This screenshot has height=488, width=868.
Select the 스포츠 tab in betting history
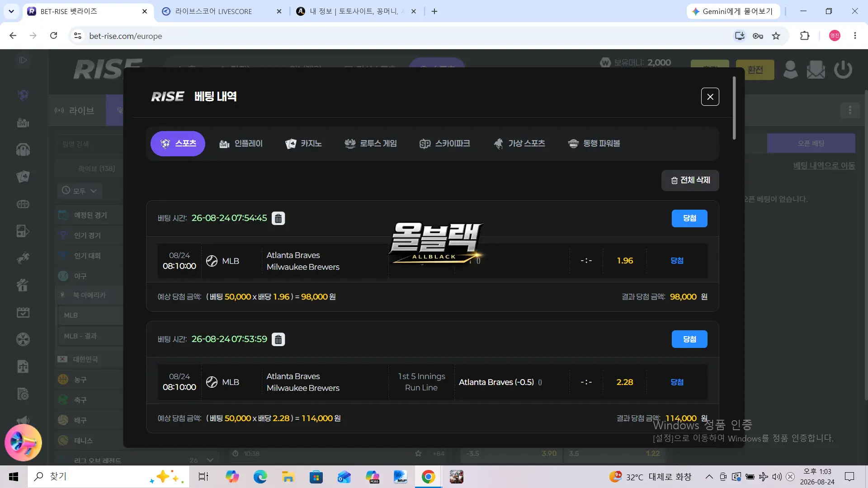click(x=178, y=144)
